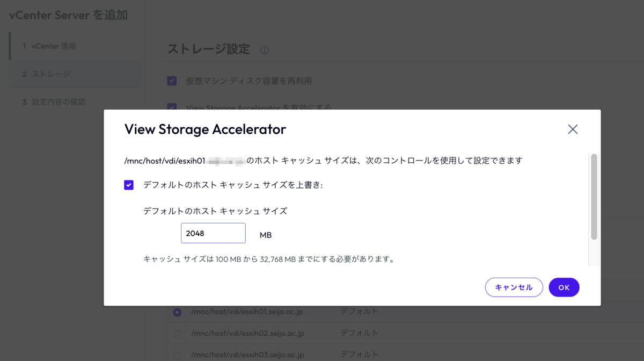
Task: Click host path /mnc/host/vdi/esxih03.seijo.ac.jp
Action: [x=247, y=355]
